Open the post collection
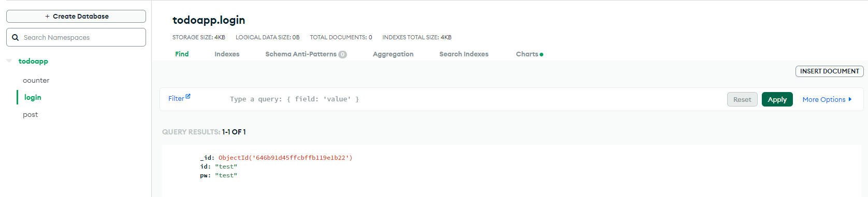The height and width of the screenshot is (197, 868). coord(31,114)
